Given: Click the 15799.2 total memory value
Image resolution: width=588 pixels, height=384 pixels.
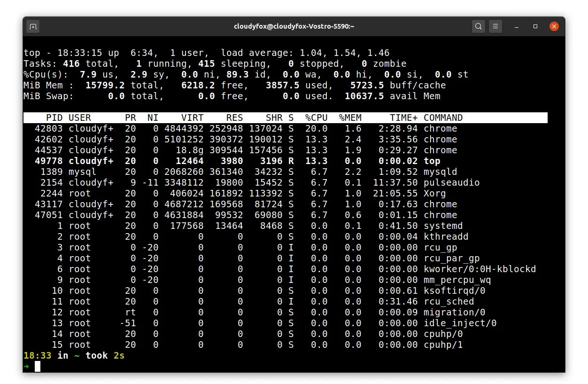Looking at the screenshot, I should (x=105, y=85).
